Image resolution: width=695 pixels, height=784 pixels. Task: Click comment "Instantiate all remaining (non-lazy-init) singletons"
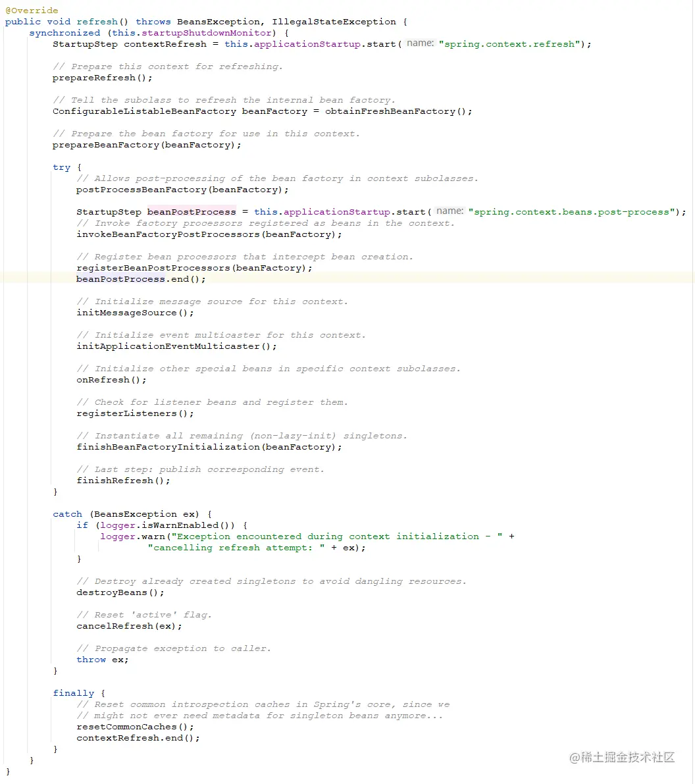click(x=242, y=436)
